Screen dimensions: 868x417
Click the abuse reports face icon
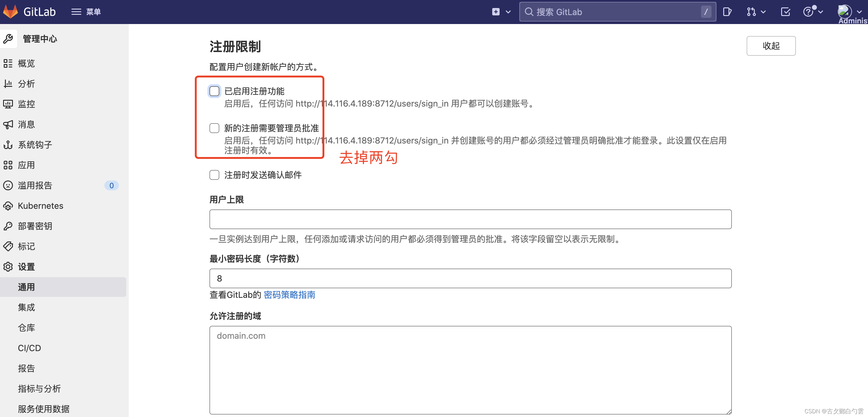click(x=8, y=185)
